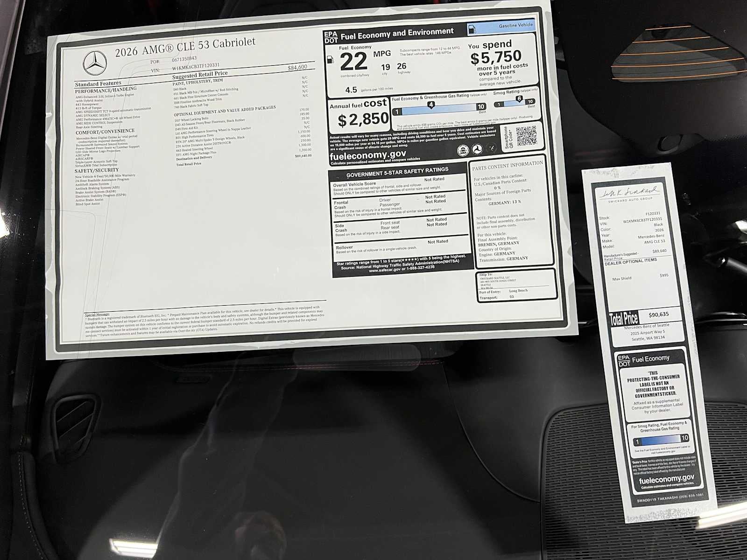Click the PO number 0671350843
Viewport: 747px width, 560px height.
[184, 59]
